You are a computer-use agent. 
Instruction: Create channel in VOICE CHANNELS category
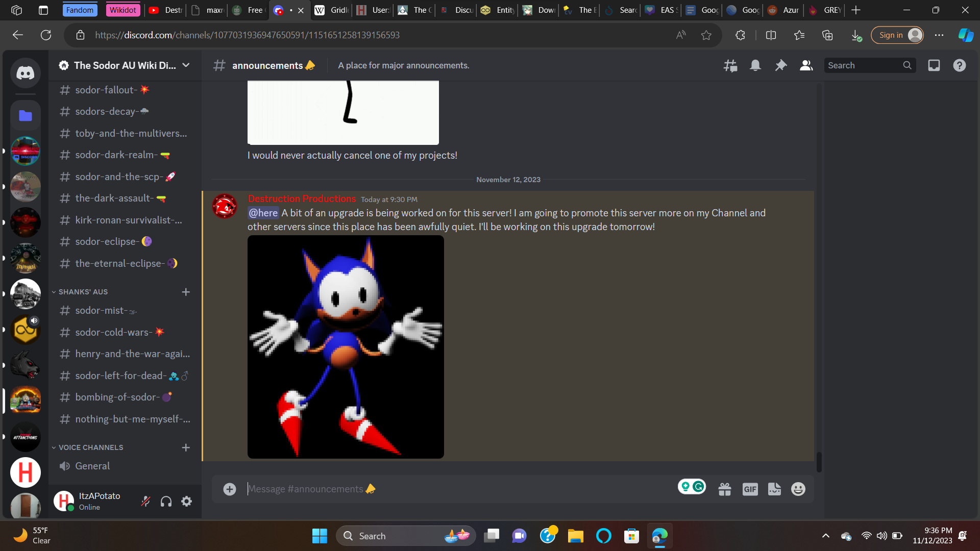coord(186,447)
